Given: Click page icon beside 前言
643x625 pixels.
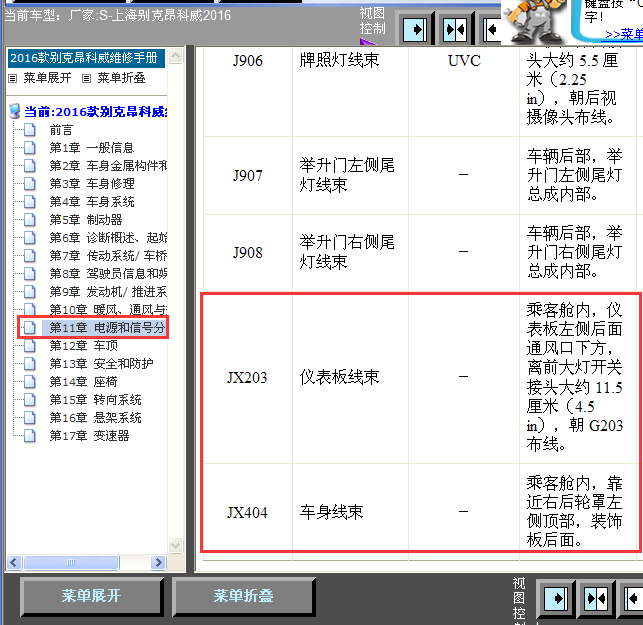Looking at the screenshot, I should pyautogui.click(x=30, y=130).
